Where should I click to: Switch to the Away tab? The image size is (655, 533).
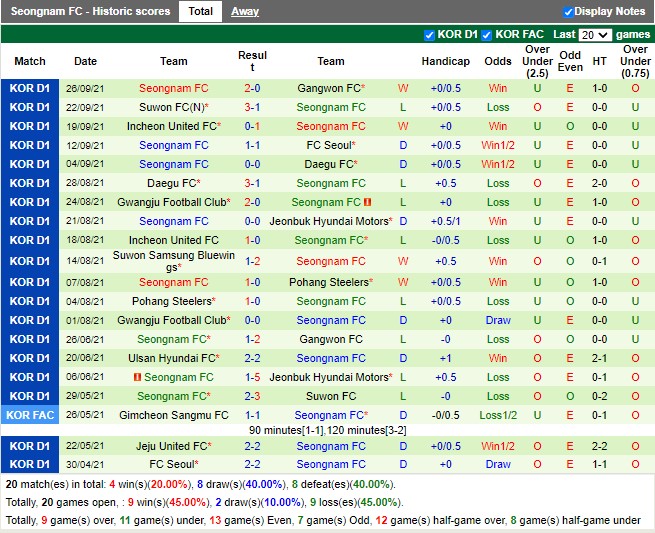[245, 12]
